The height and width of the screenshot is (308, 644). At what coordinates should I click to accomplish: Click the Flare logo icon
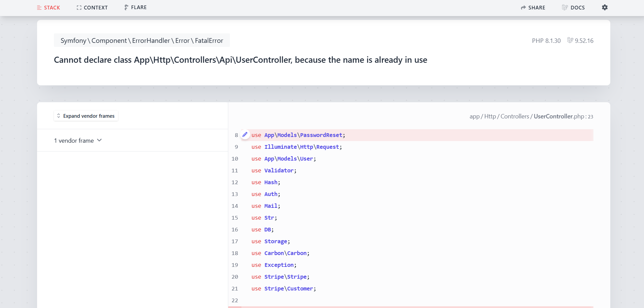click(x=126, y=7)
